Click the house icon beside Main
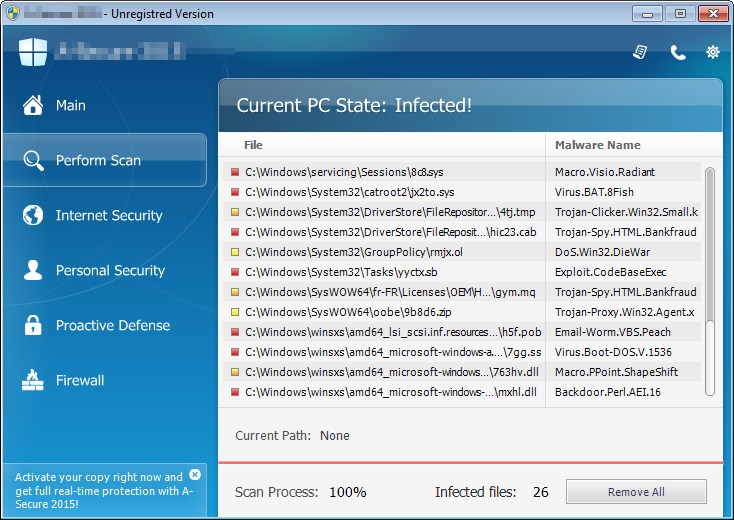The width and height of the screenshot is (734, 520). click(33, 105)
